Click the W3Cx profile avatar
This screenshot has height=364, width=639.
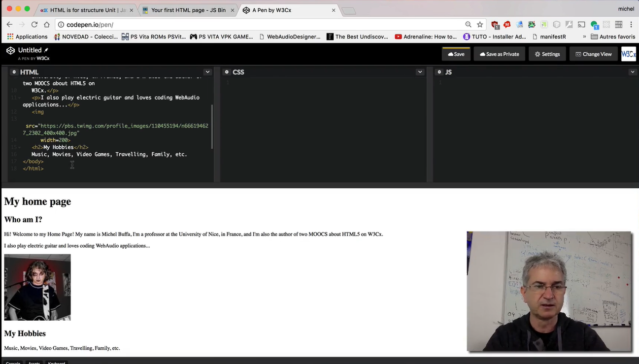[x=628, y=54]
